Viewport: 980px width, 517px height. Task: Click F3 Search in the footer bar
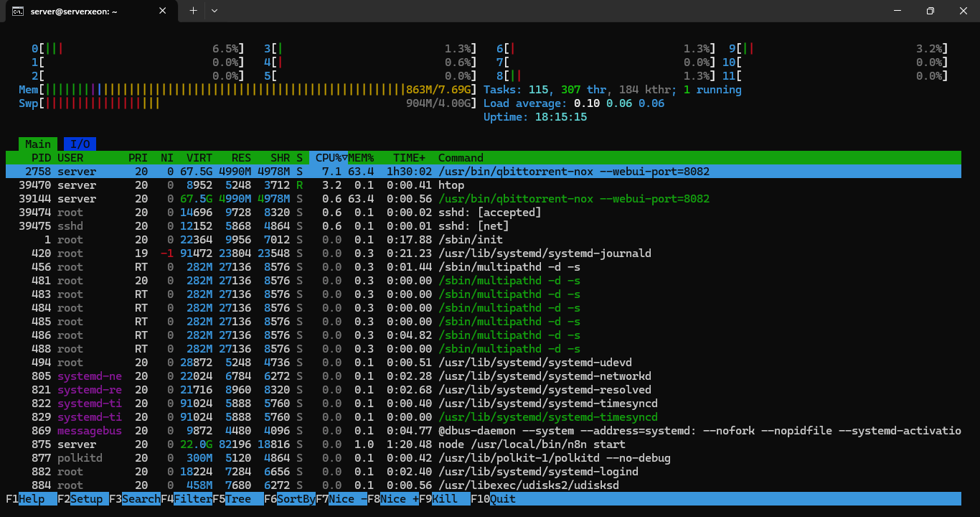click(x=141, y=499)
